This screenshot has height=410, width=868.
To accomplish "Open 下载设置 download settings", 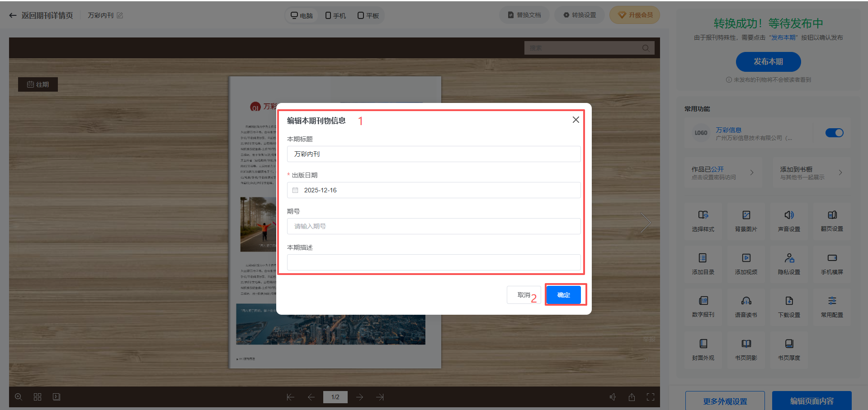I will pyautogui.click(x=789, y=301).
